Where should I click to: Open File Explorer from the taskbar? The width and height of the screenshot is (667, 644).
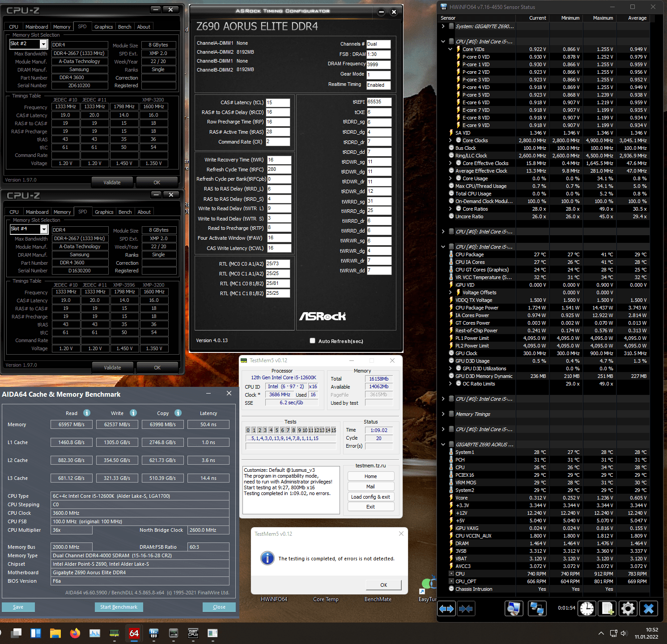click(x=55, y=633)
